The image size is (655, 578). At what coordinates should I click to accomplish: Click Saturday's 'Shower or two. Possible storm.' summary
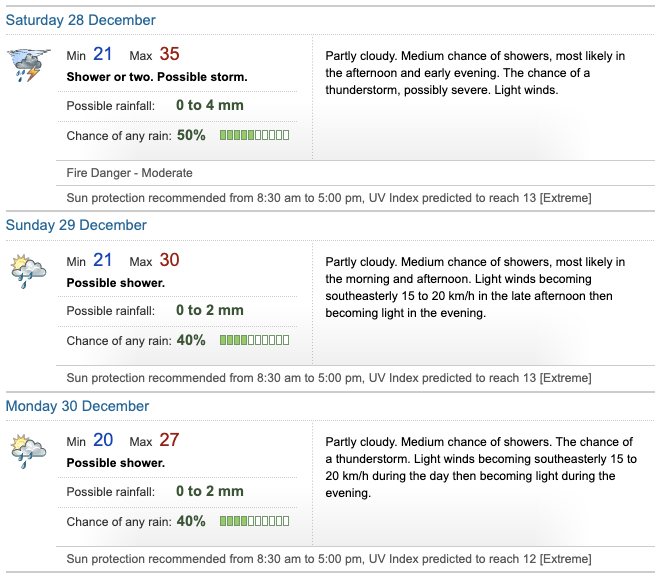point(157,77)
